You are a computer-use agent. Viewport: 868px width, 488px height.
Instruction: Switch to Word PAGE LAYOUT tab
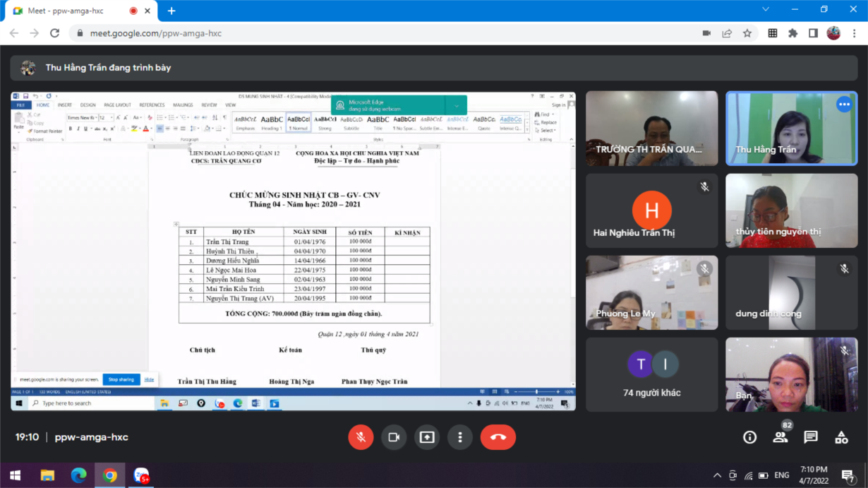[117, 105]
